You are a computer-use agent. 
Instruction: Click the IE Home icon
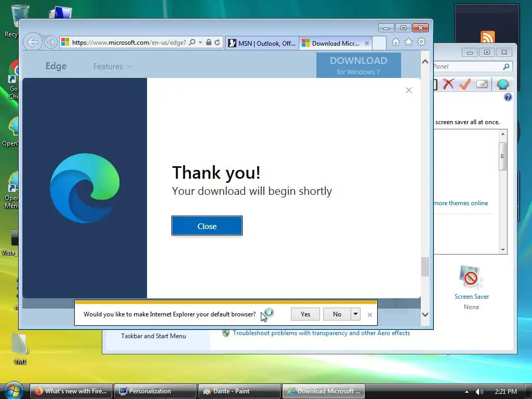click(395, 42)
